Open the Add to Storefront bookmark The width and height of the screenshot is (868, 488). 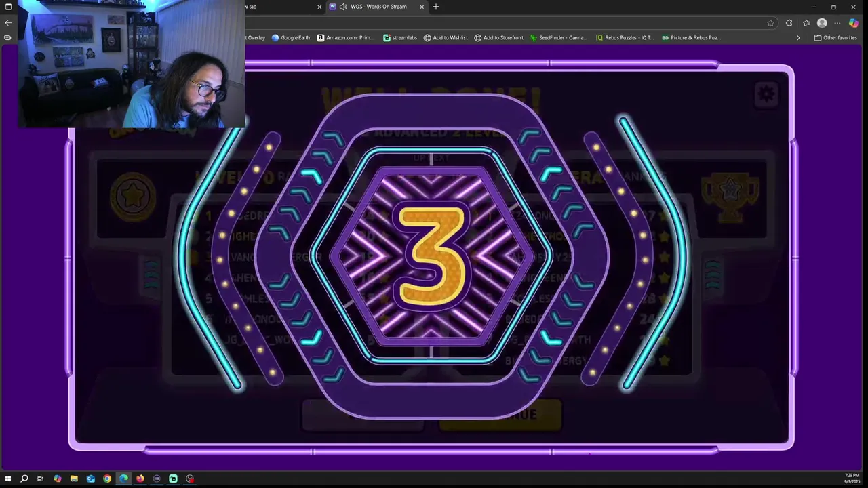click(498, 38)
